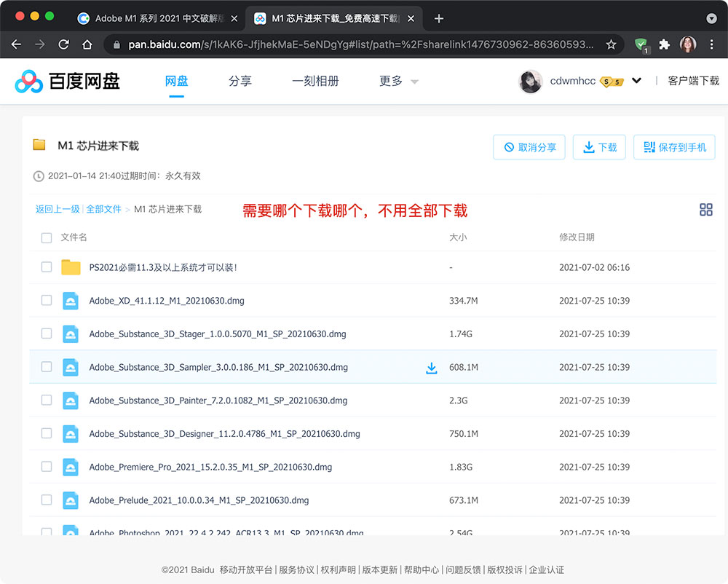Expand account menu chevron beside cdwmhcc

coord(636,80)
